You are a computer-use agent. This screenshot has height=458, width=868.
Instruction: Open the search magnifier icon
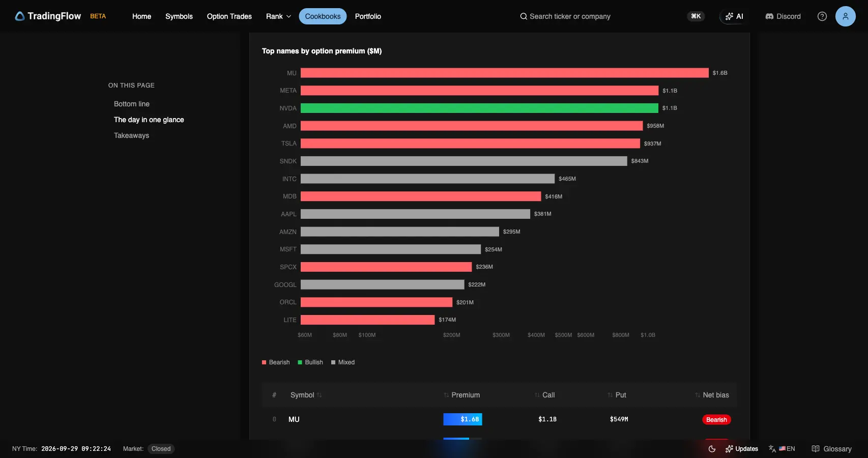tap(523, 16)
